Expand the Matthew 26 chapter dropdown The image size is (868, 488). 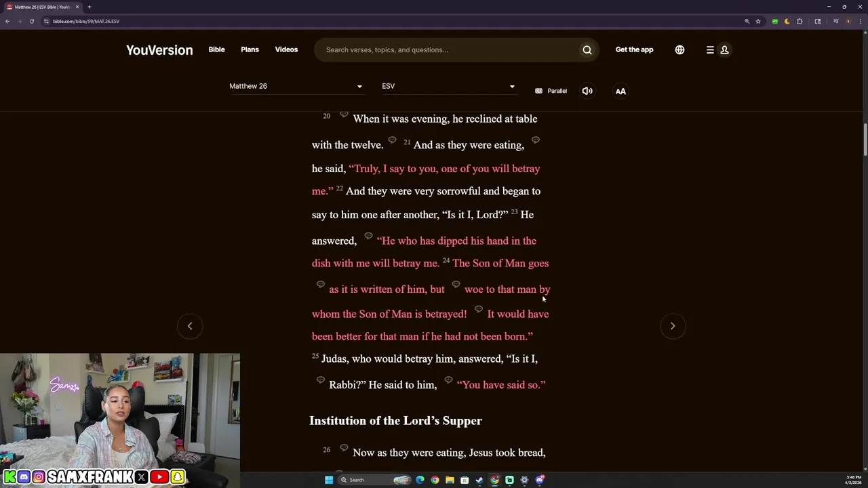point(296,86)
